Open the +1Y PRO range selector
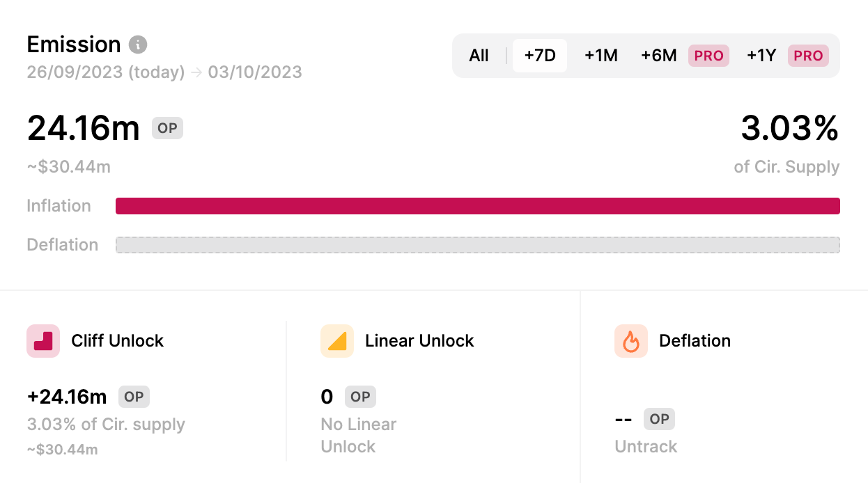Screen dimensions: 868x483 tap(761, 56)
